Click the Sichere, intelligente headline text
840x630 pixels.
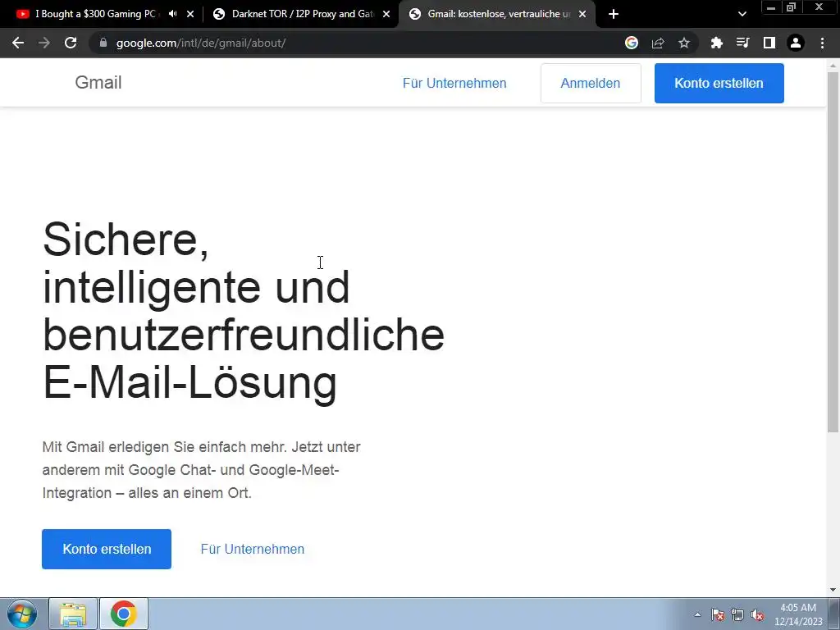pyautogui.click(x=243, y=311)
